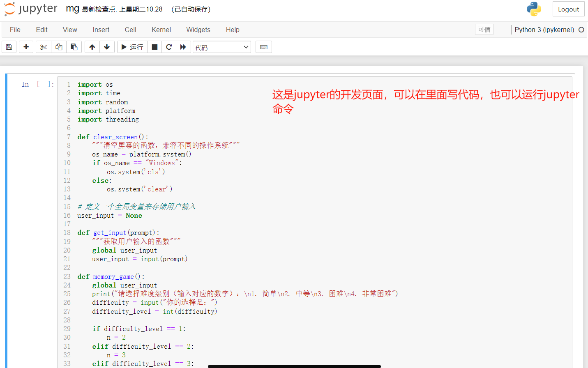Click the Jupyter logo
The height and width of the screenshot is (368, 588).
click(31, 9)
